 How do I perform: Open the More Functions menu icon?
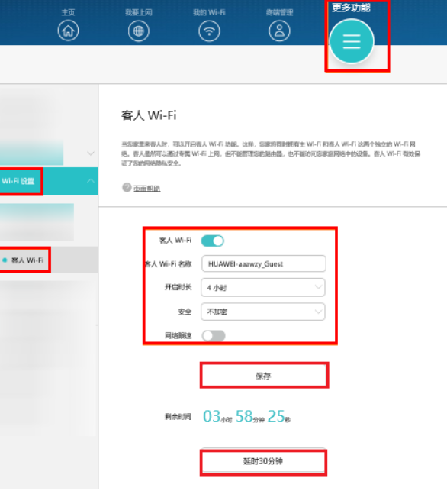(x=352, y=41)
